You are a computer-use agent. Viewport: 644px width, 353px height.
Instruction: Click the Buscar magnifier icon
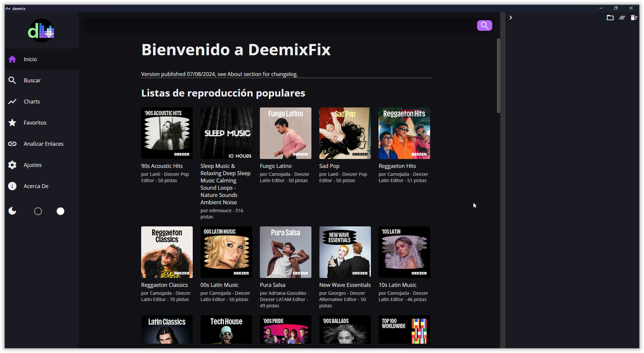(13, 80)
